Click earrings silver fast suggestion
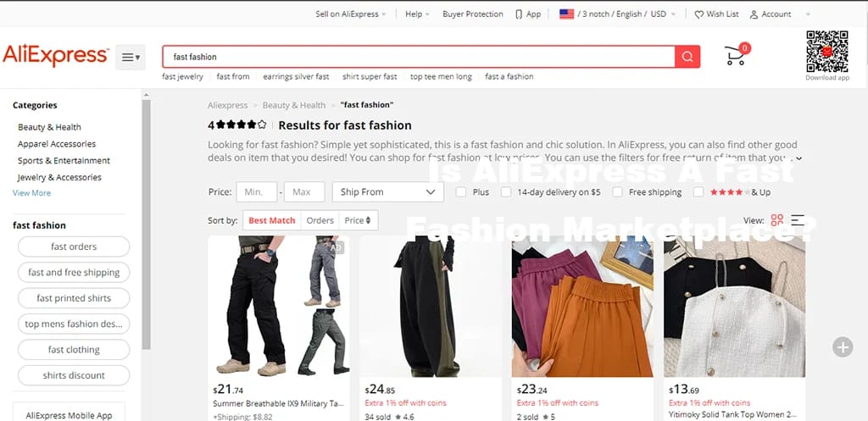Image resolution: width=868 pixels, height=421 pixels. click(x=296, y=77)
